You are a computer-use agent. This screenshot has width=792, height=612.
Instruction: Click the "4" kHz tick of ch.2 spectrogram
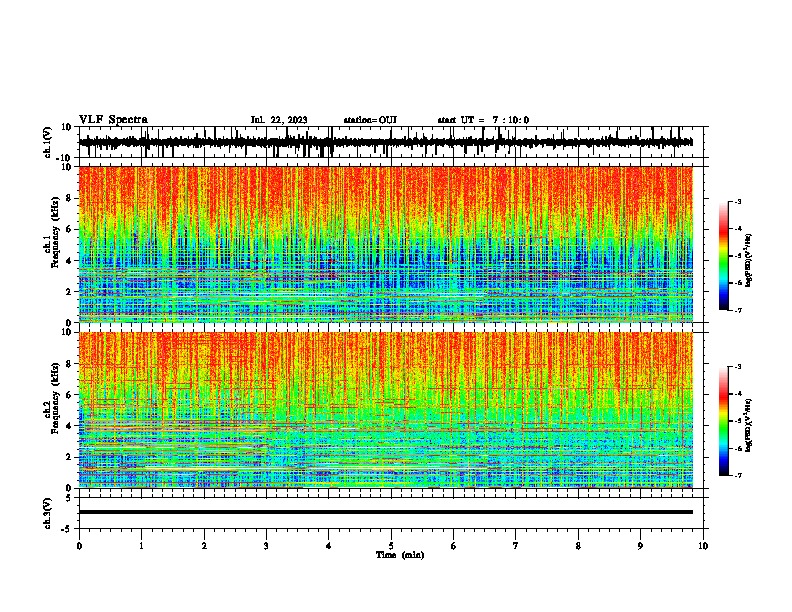[69, 426]
